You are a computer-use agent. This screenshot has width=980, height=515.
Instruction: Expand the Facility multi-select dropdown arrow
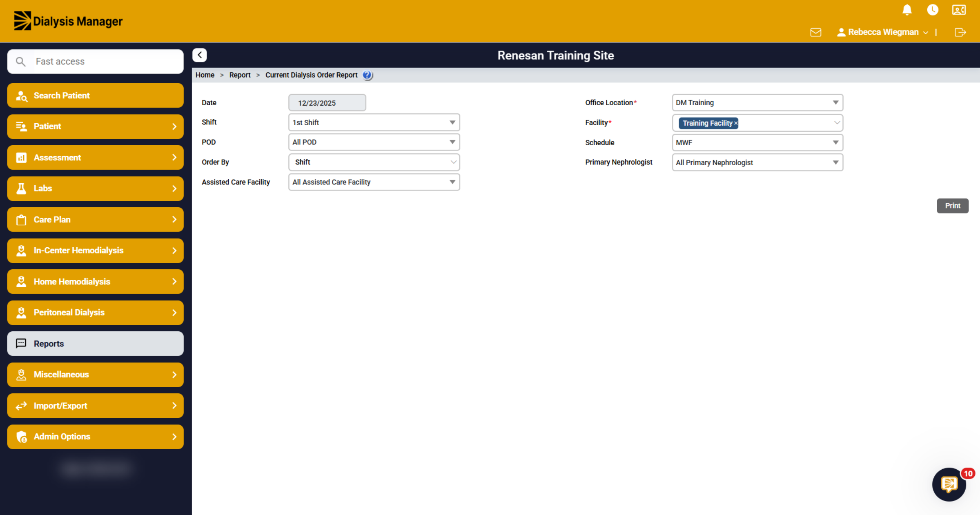(837, 123)
